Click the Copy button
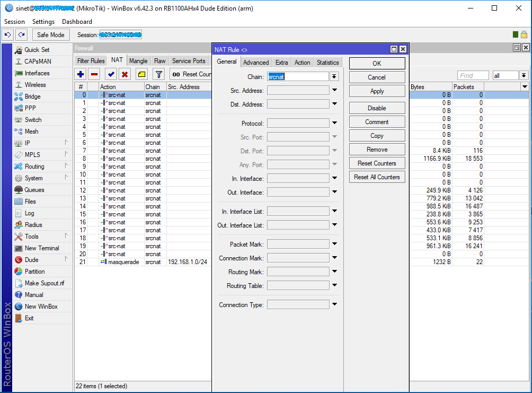The width and height of the screenshot is (532, 393). click(x=377, y=136)
